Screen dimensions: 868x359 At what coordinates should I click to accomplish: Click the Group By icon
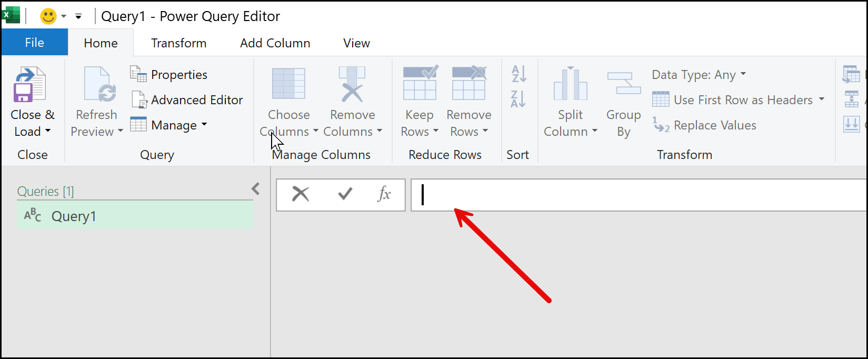tap(624, 84)
